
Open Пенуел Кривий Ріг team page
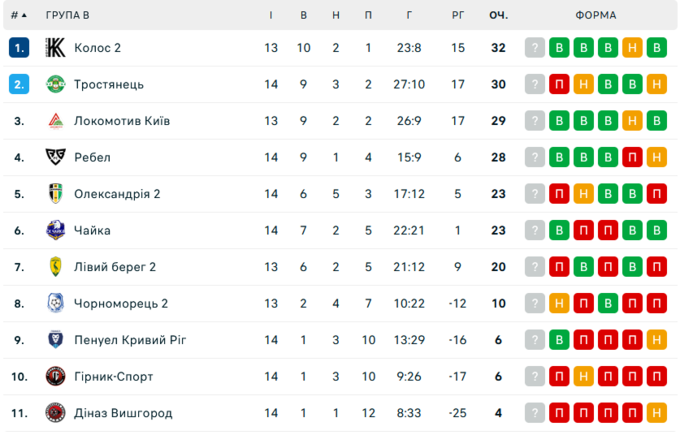130,340
